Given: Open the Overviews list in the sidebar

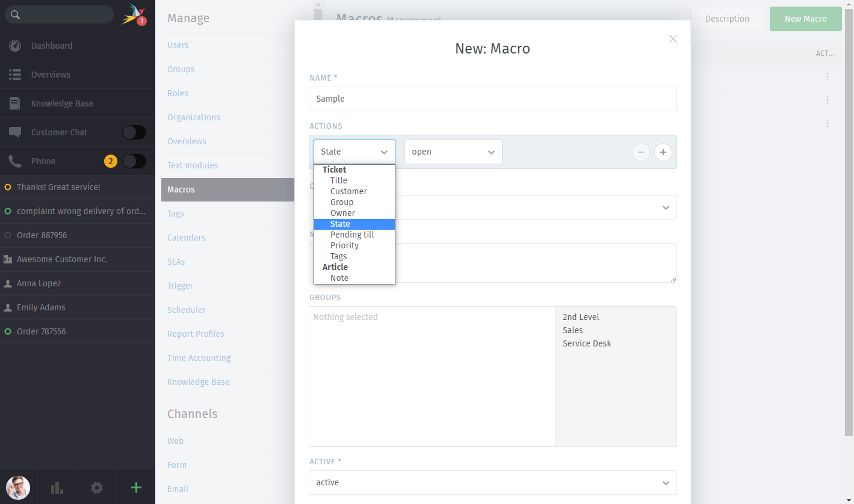Looking at the screenshot, I should 78,75.
